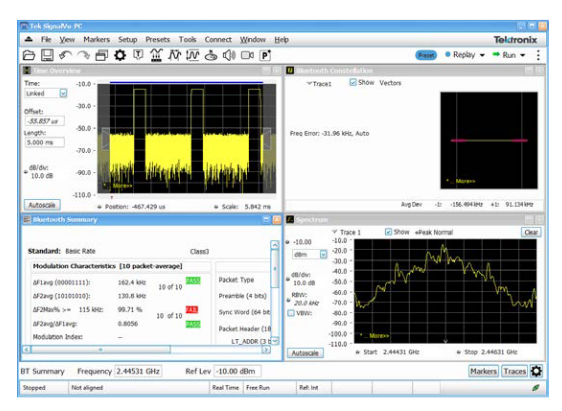562x411 pixels.
Task: Expand the Replay dropdown arrow
Action: pyautogui.click(x=482, y=55)
